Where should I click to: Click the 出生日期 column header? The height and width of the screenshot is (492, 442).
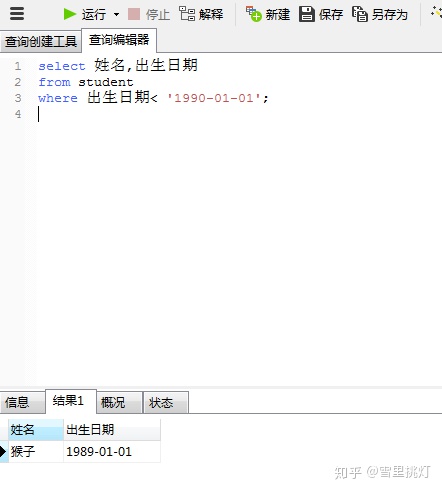tap(112, 429)
